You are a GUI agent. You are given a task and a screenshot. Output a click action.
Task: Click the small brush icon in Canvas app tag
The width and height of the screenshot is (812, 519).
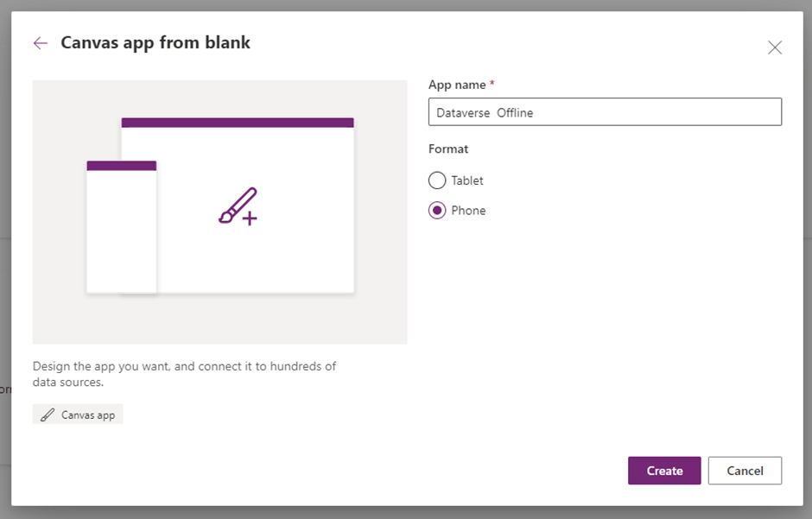coord(48,415)
